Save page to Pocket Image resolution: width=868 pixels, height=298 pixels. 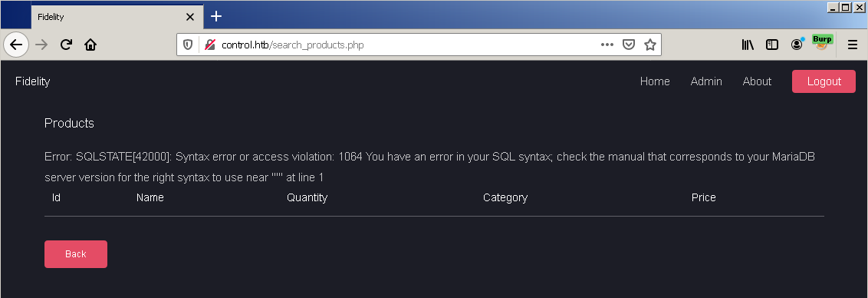coord(629,45)
